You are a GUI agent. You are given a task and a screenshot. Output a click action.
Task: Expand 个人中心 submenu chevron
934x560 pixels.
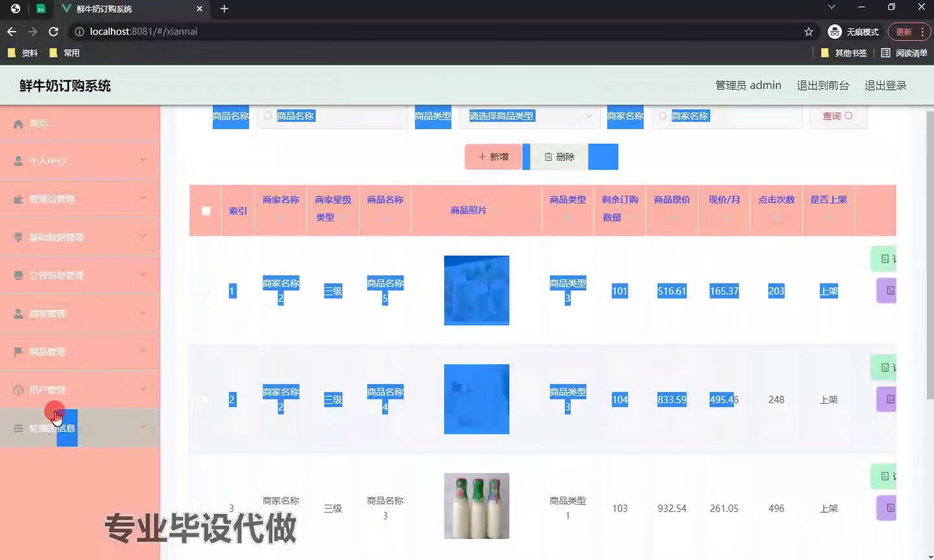point(143,160)
